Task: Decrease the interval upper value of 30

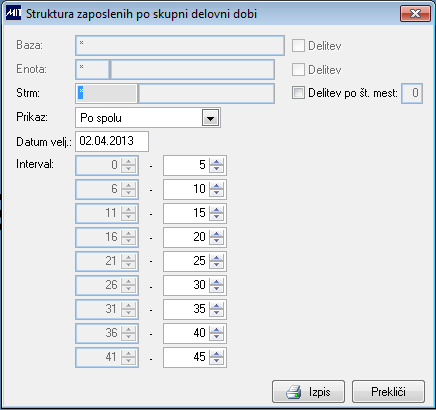Action: pos(217,289)
